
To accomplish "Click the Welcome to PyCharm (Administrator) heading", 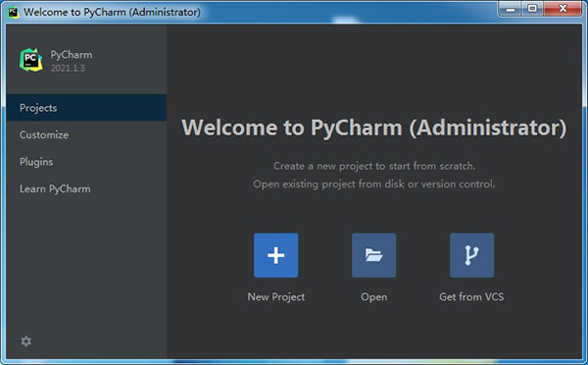I will click(x=374, y=128).
